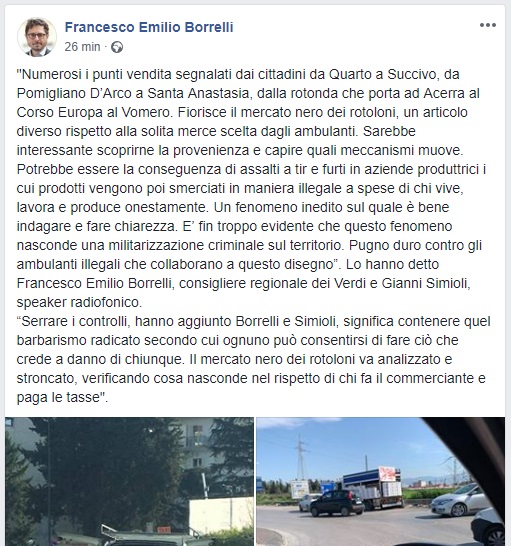Click the globe public audience icon

point(117,47)
